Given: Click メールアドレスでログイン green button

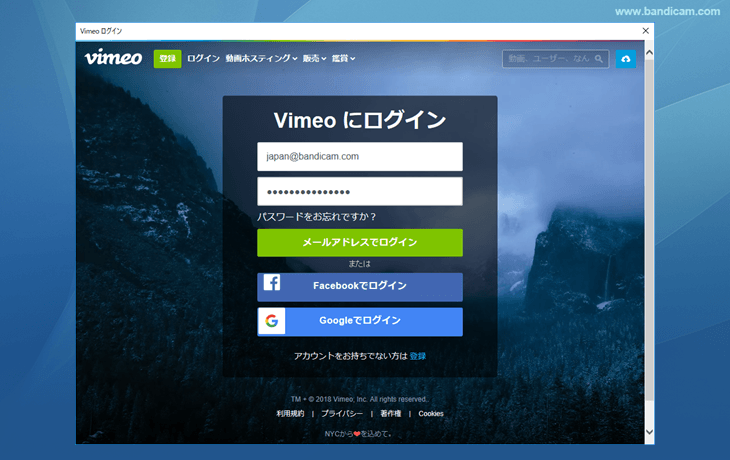Looking at the screenshot, I should (360, 243).
